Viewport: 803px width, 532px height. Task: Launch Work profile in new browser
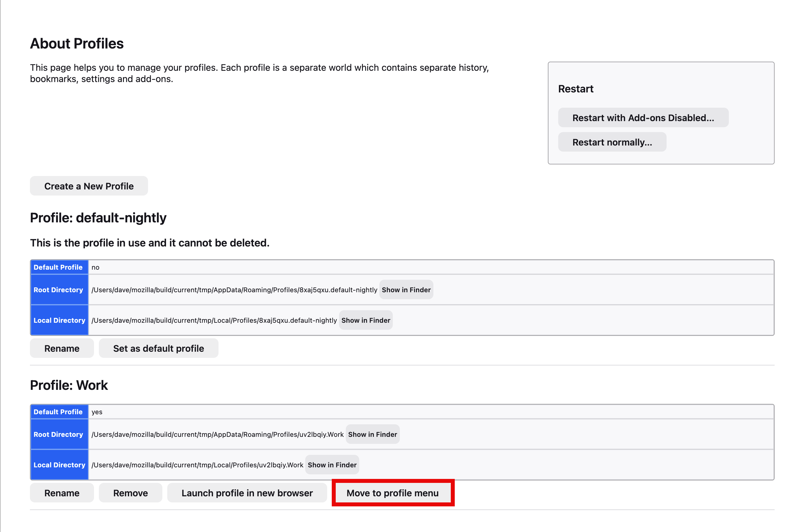[247, 493]
